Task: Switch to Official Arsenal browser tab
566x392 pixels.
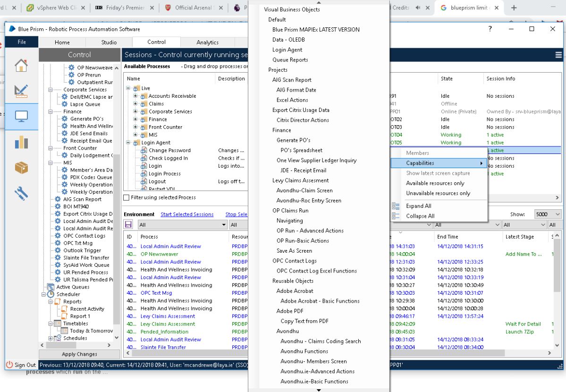Action: [194, 8]
